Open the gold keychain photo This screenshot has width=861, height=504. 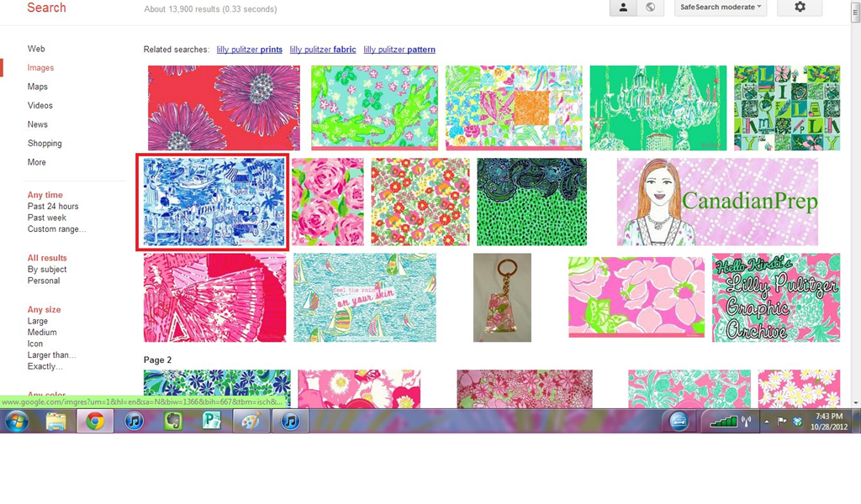tap(503, 298)
